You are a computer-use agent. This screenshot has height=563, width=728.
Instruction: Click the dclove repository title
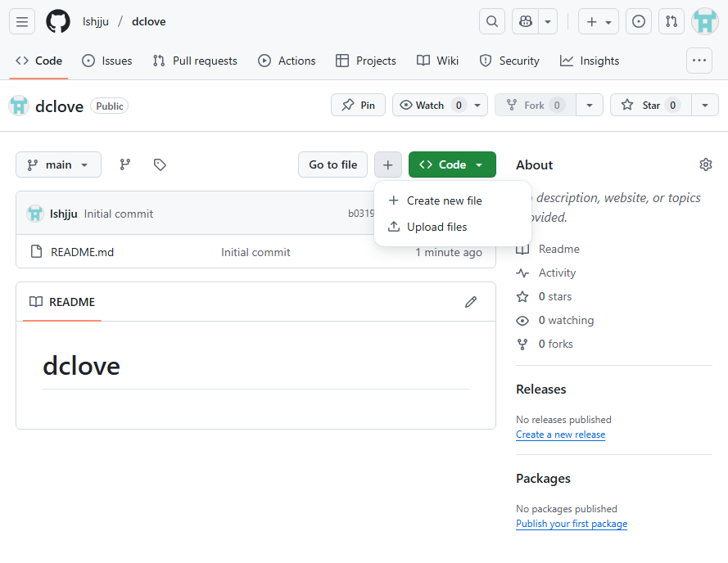pyautogui.click(x=60, y=106)
